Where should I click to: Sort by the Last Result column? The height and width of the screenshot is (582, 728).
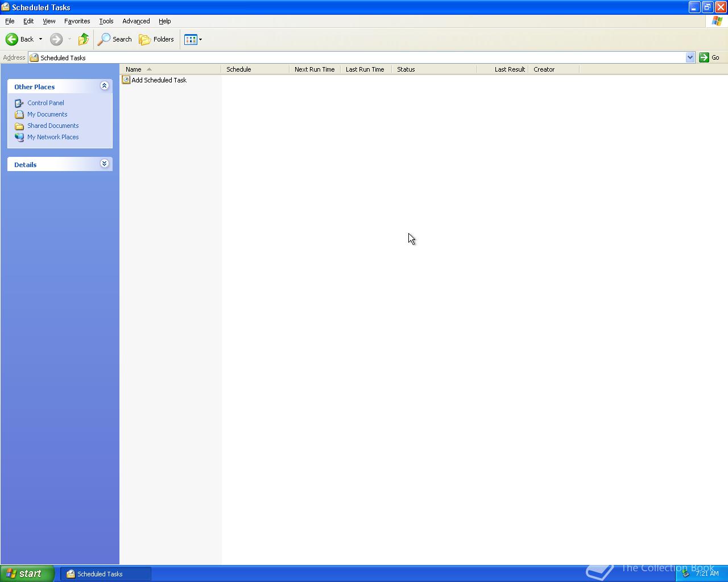[x=502, y=69]
